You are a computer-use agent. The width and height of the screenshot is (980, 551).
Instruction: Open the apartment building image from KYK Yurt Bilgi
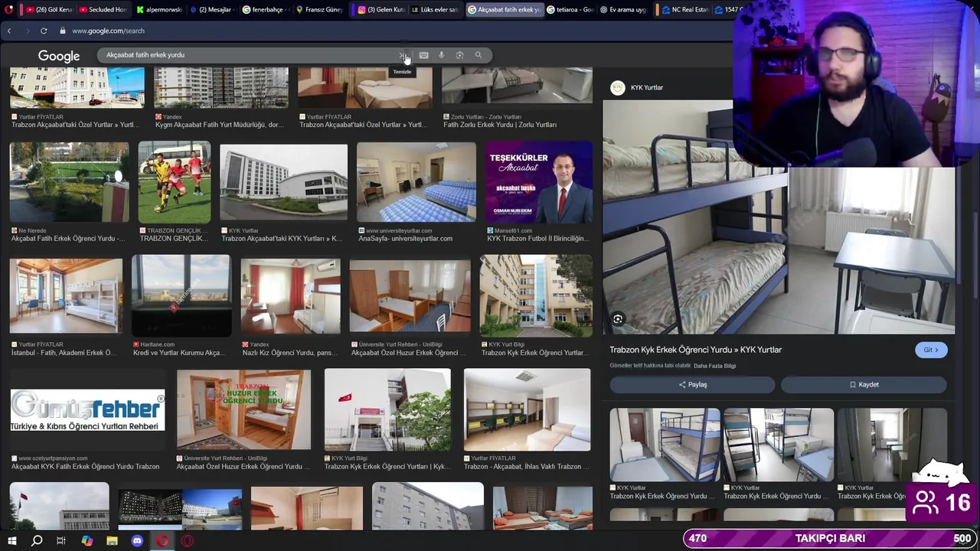536,295
